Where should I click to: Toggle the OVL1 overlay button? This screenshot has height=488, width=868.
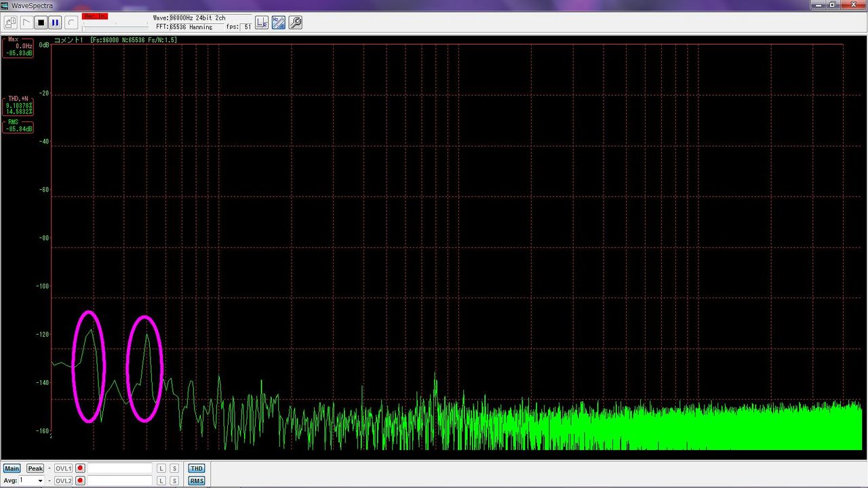(x=63, y=468)
